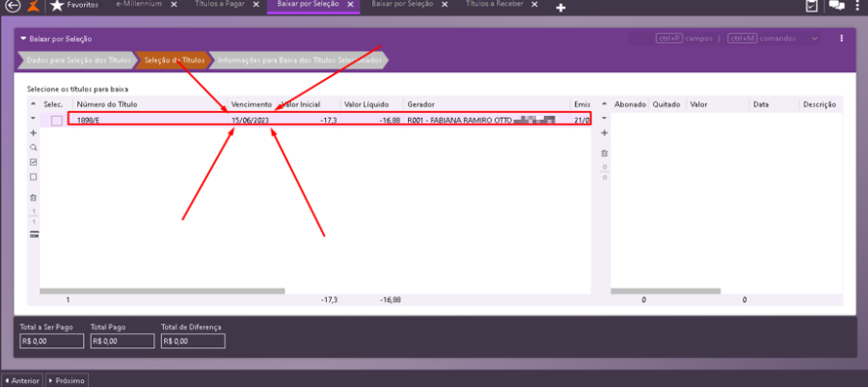Close the e-Millennium tab
Image resolution: width=868 pixels, height=388 pixels.
point(174,5)
